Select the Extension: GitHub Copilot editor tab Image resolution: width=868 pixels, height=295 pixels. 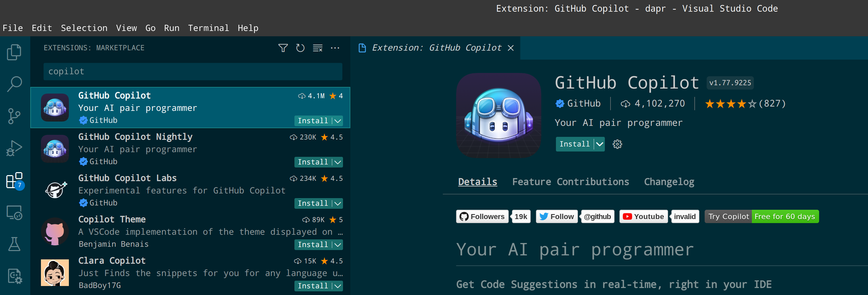pos(435,48)
